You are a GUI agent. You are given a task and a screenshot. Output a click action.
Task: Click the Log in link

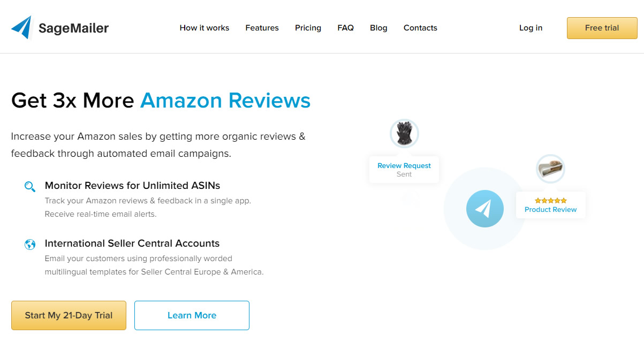531,28
